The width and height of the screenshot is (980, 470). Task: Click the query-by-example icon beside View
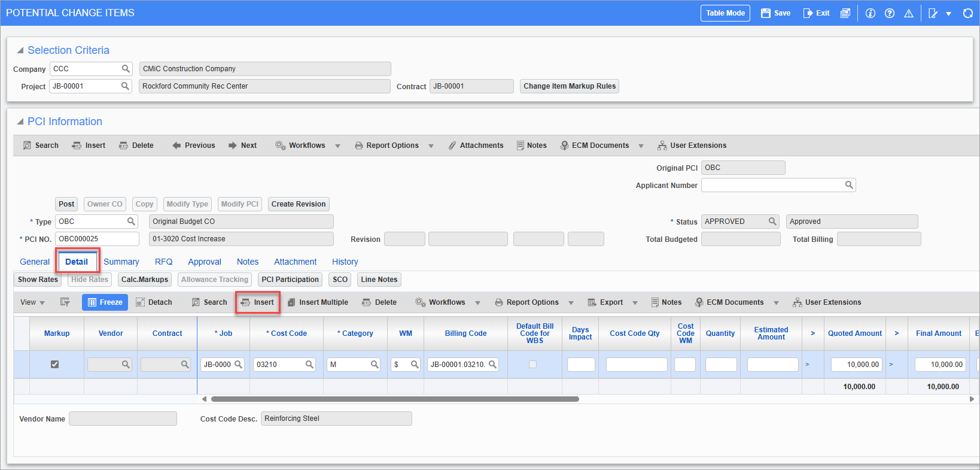tap(65, 302)
